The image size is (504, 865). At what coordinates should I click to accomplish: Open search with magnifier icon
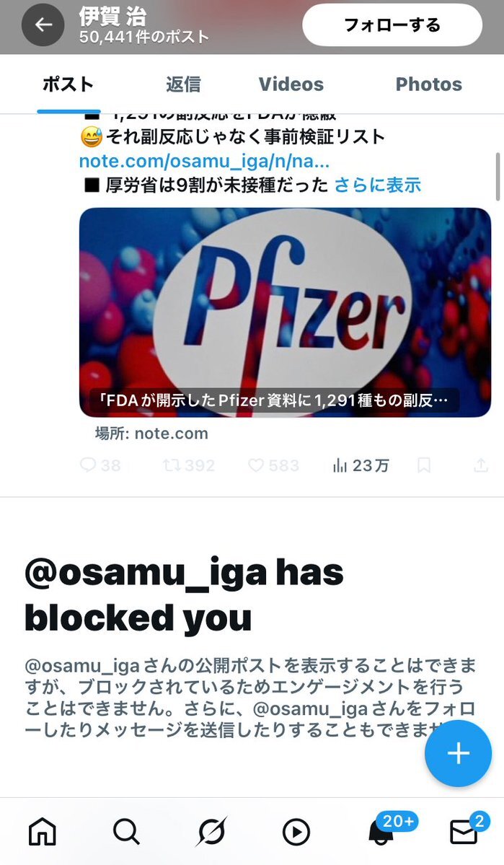126,831
